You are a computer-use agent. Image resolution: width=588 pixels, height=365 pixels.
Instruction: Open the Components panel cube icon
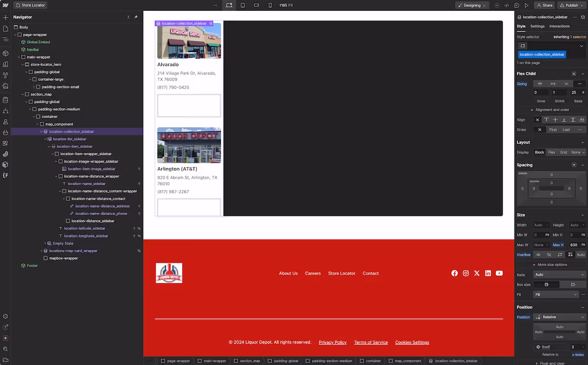[5, 53]
